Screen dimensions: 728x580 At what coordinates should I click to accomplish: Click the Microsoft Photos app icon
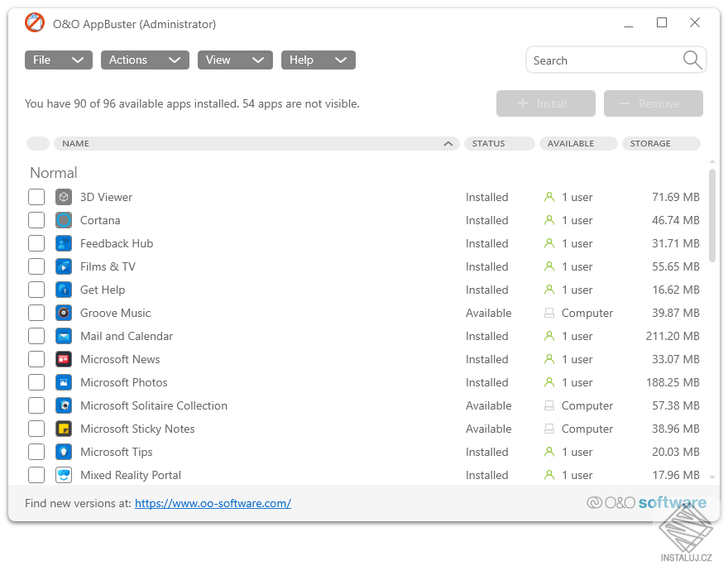point(64,382)
